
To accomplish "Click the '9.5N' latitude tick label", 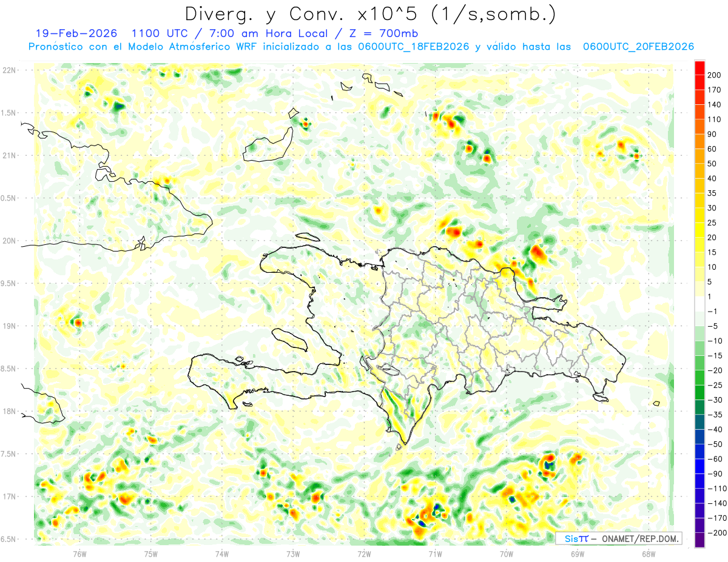I will pyautogui.click(x=9, y=283).
